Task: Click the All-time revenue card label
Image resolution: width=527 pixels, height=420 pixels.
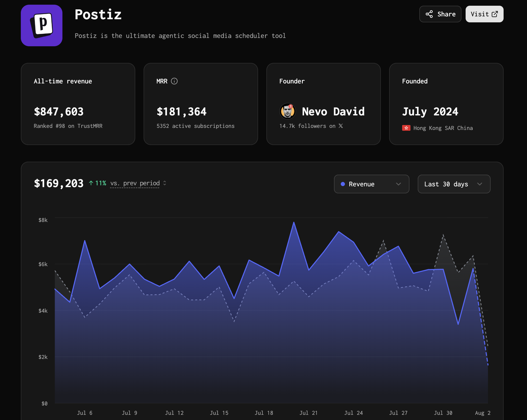Action: click(x=63, y=81)
